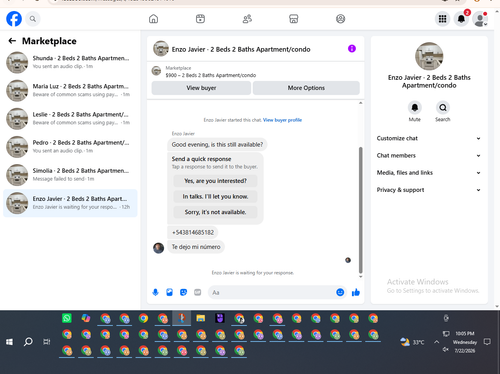Open conversation info purple icon
This screenshot has height=374, width=500.
click(x=352, y=49)
